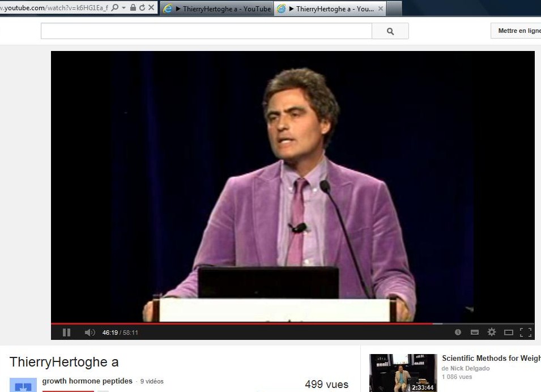Pause the video playback
This screenshot has height=392, width=541.
66,333
